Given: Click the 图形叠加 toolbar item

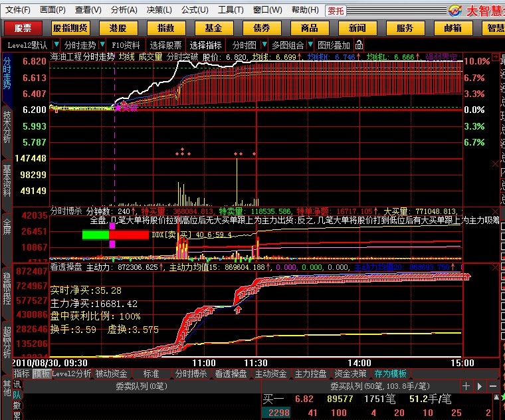Looking at the screenshot, I should 334,45.
